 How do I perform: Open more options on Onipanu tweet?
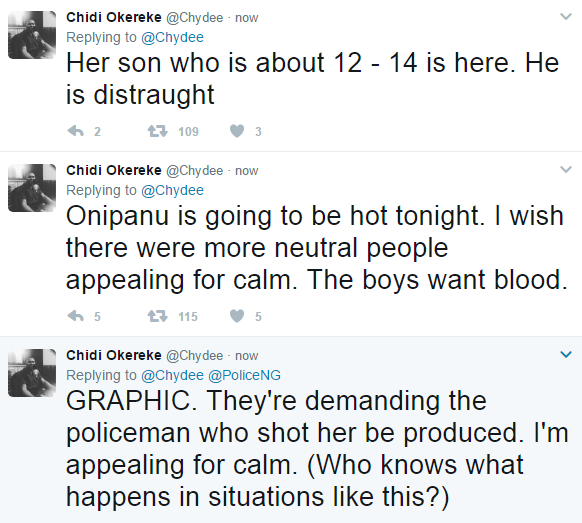coord(566,170)
